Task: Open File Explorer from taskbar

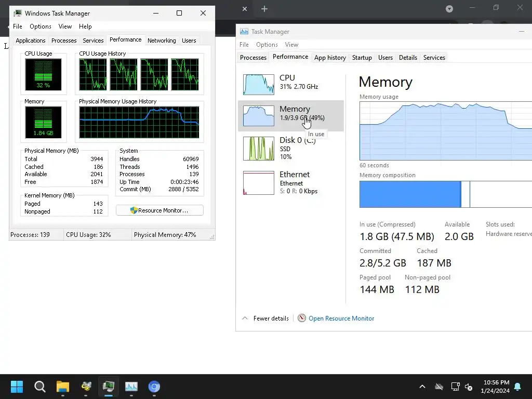Action: (63, 387)
